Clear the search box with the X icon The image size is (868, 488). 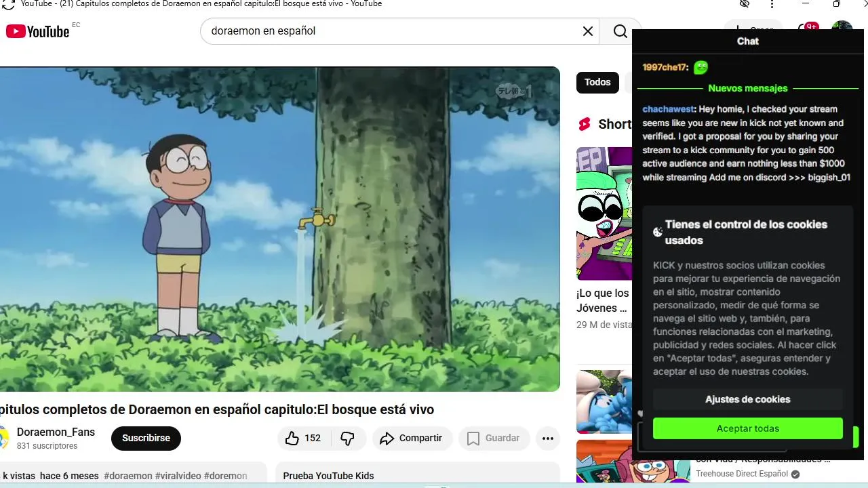(x=588, y=31)
